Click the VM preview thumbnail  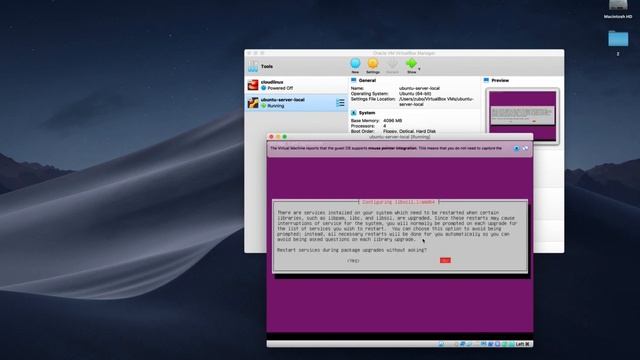522,116
